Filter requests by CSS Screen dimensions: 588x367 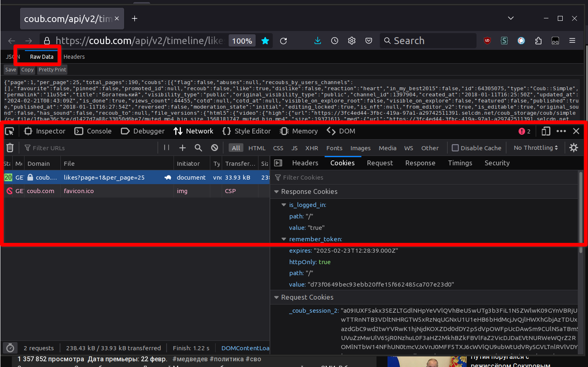[x=278, y=148]
